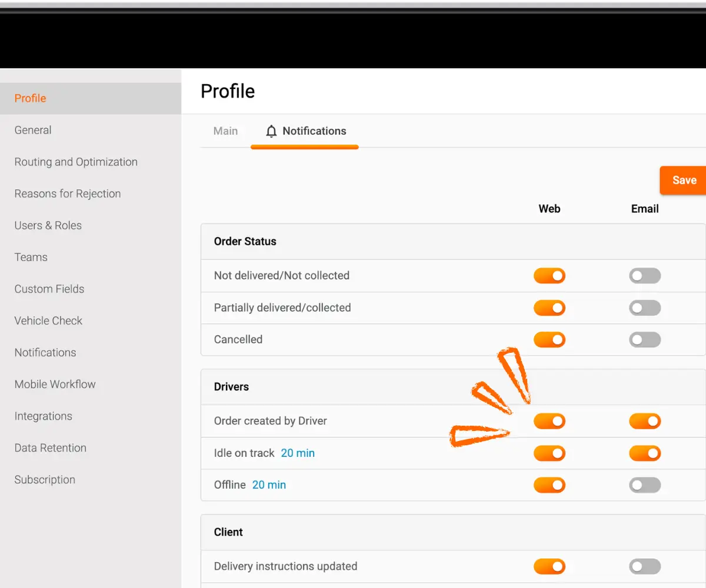Disable Email notification for Idle on track
Screen dimensions: 706x588
click(x=645, y=453)
